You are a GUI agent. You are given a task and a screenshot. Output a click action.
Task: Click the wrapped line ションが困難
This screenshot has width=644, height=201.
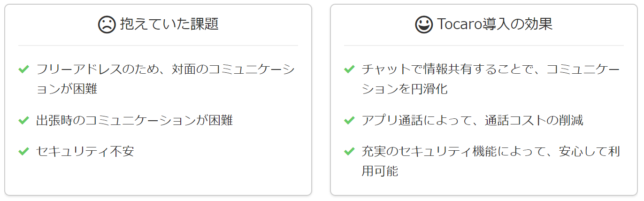[67, 89]
